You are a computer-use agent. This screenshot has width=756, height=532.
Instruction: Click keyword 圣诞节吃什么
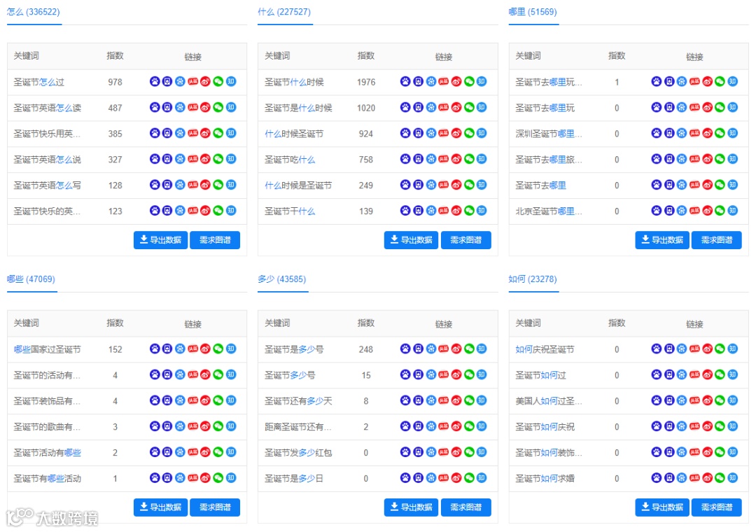[290, 160]
